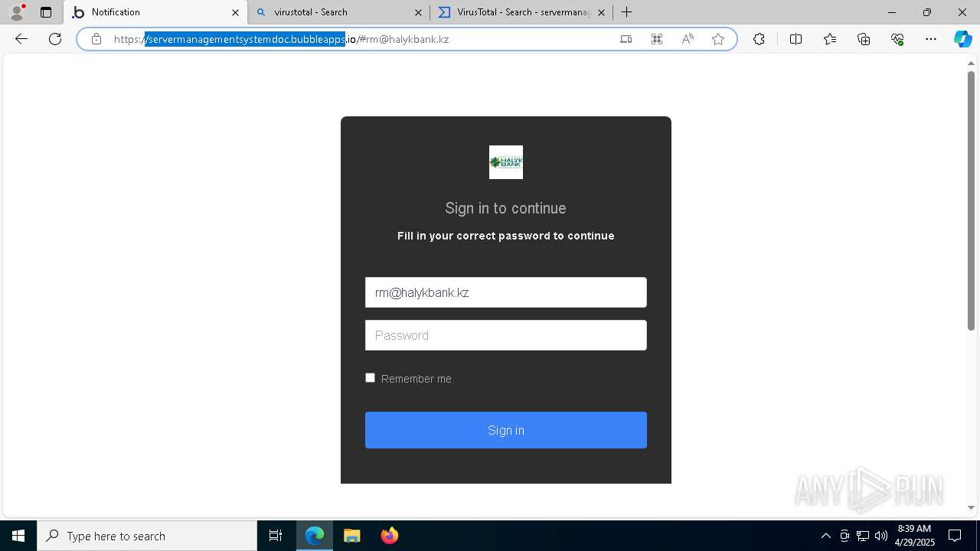Image resolution: width=980 pixels, height=551 pixels.
Task: Open a new browser tab
Action: pos(627,12)
